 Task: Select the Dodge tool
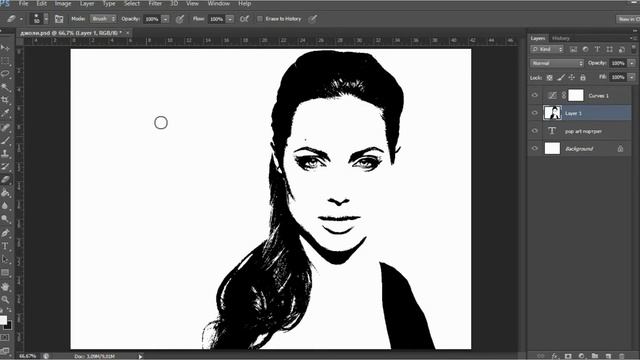pos(5,219)
